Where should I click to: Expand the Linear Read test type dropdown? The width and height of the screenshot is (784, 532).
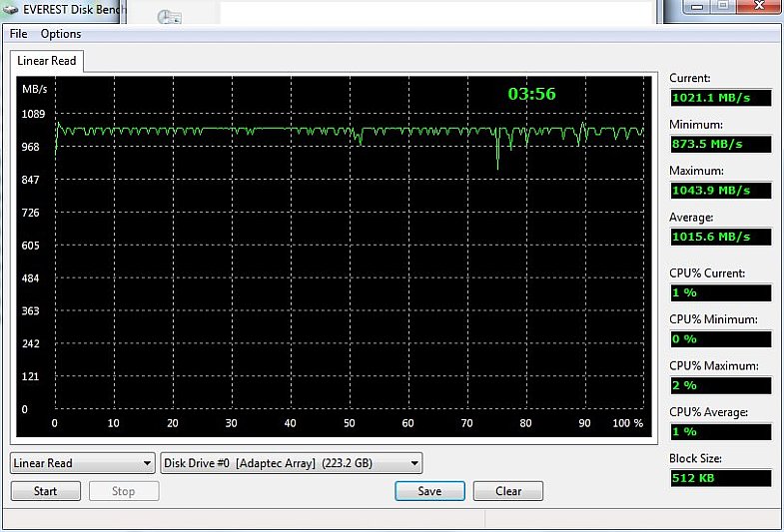(82, 463)
